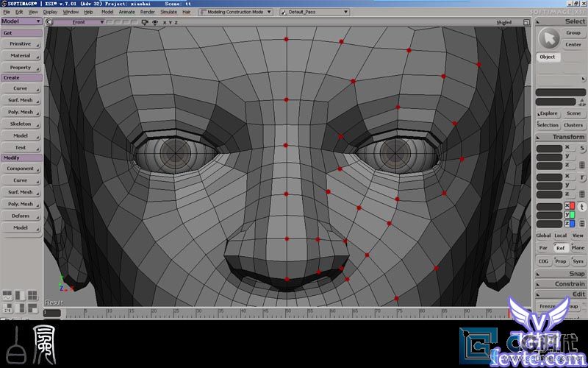Click the Deform button under Modify
Screen dimensions: 588x368
[21, 216]
